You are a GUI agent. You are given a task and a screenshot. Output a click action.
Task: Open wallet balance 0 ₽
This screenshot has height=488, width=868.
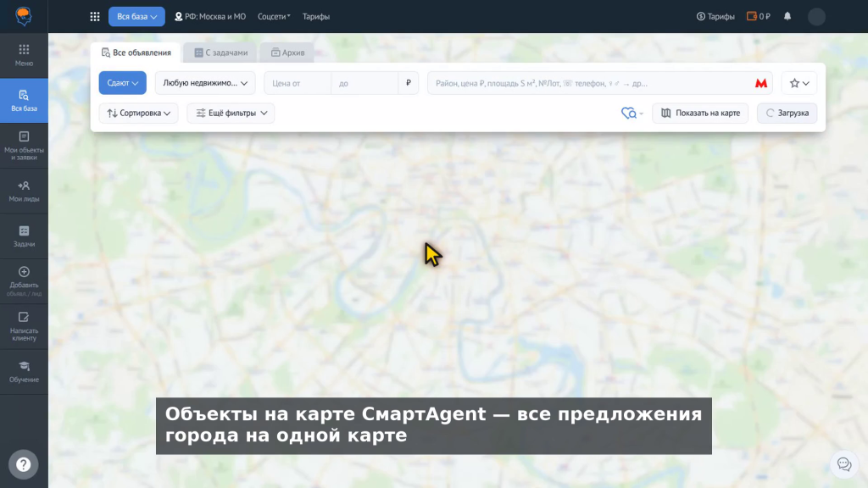tap(759, 17)
